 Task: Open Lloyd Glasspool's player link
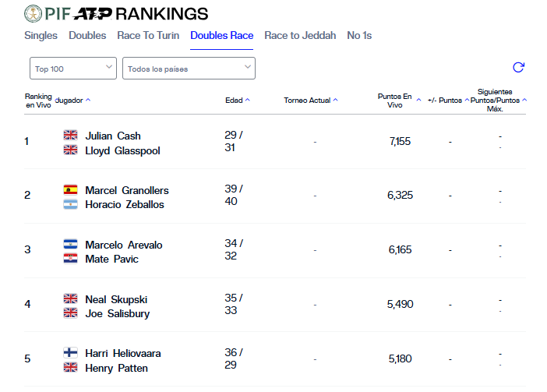(122, 150)
